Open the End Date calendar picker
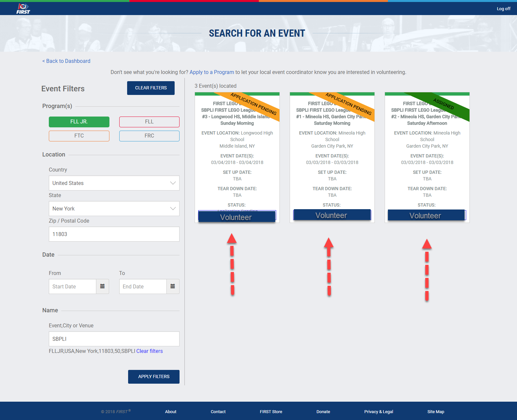Image resolution: width=517 pixels, height=420 pixels. pyautogui.click(x=173, y=286)
